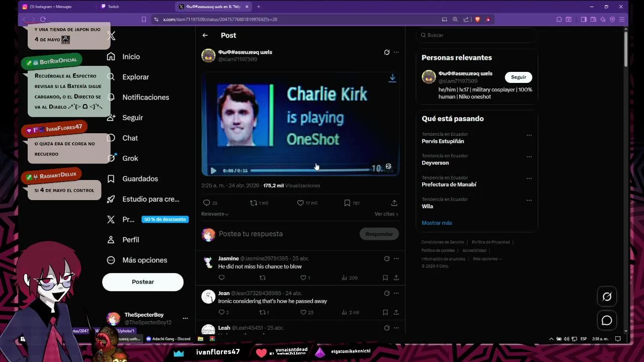Open Grok in the sidebar
The height and width of the screenshot is (362, 644).
click(129, 158)
